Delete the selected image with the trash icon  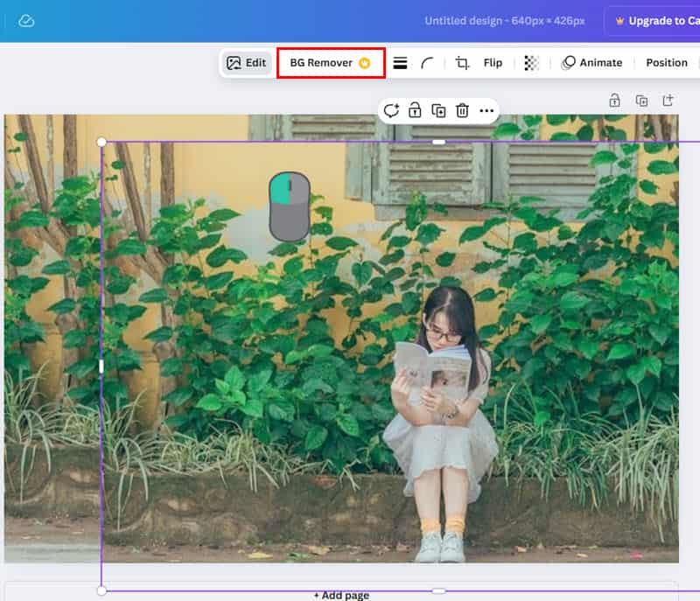tap(462, 110)
